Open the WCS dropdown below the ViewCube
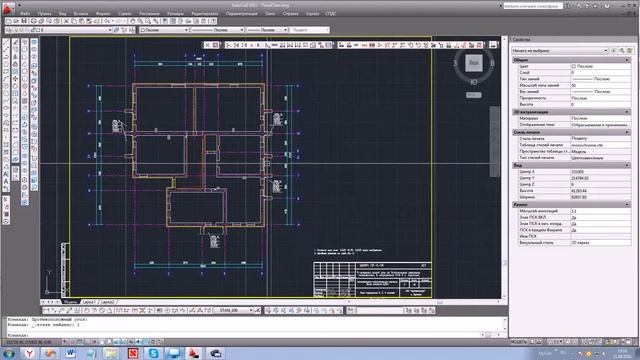The image size is (640, 360). [x=473, y=95]
